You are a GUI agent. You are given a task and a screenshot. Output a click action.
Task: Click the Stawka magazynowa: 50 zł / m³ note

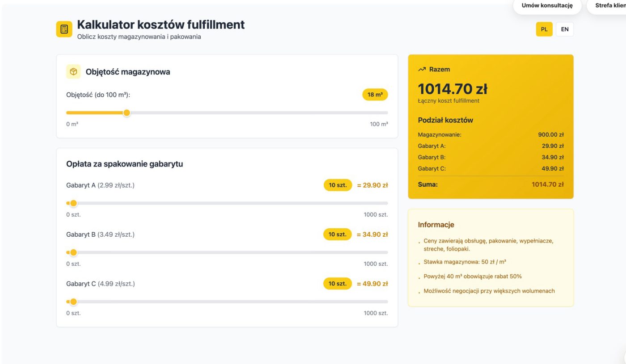pos(465,262)
